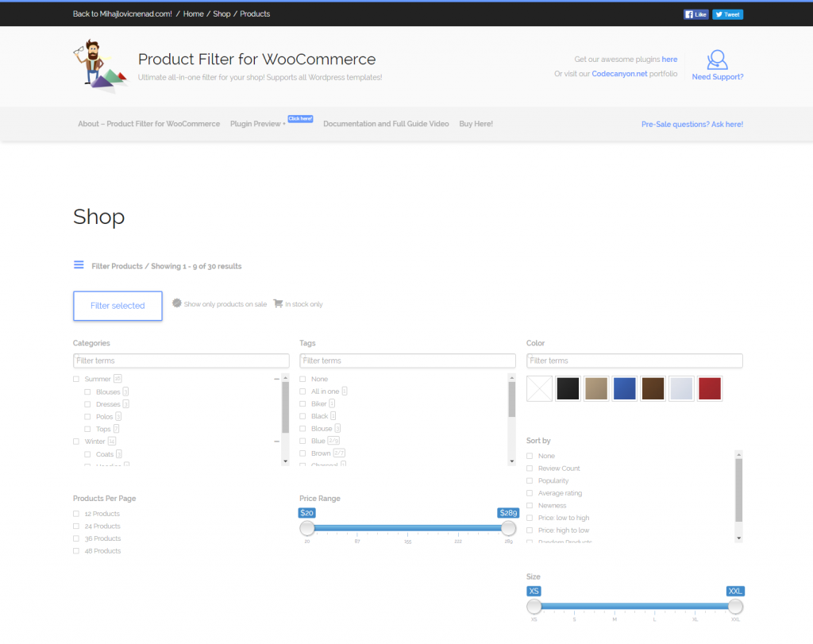Click Sort by list scroll down arrow

click(739, 538)
